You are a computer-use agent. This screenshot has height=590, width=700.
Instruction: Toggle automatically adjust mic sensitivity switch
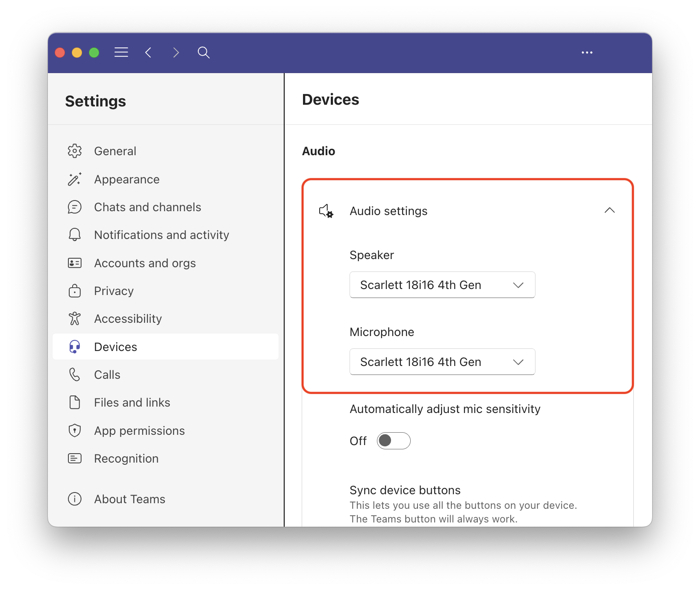click(394, 441)
